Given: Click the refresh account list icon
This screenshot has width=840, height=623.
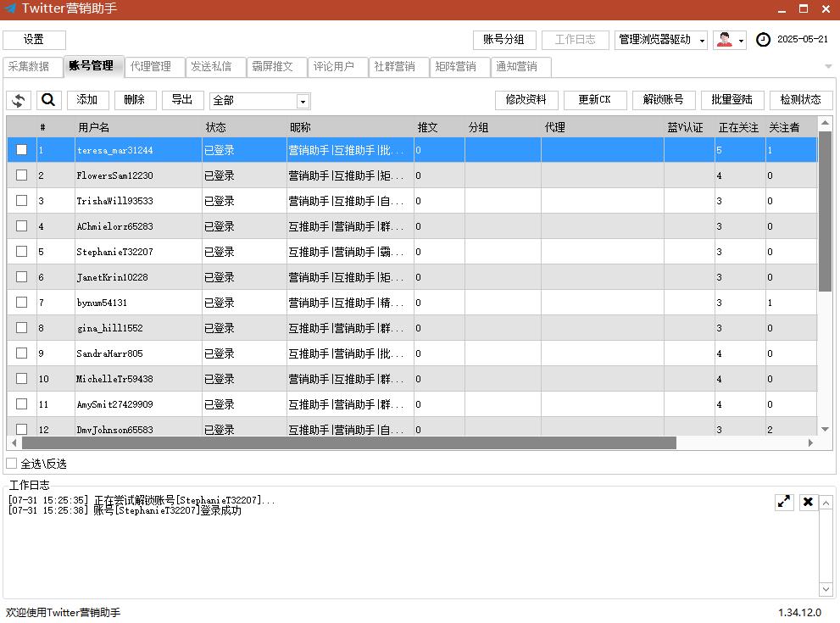Looking at the screenshot, I should [x=19, y=100].
